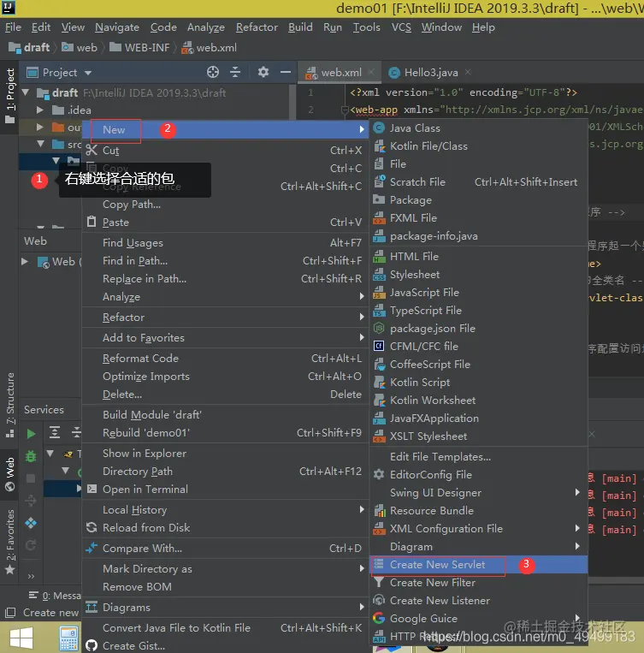Viewport: 644px width, 653px height.
Task: Click Reformat Code entry
Action: (x=226, y=358)
